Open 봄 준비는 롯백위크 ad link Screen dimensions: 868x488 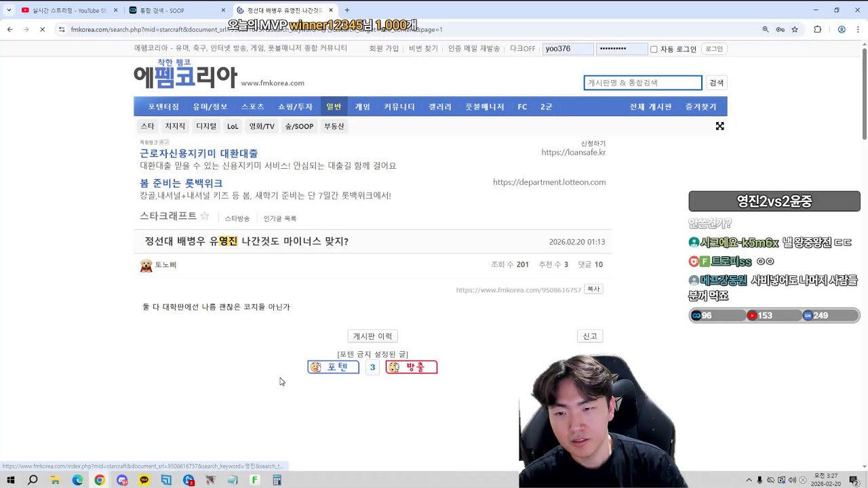[x=181, y=183]
